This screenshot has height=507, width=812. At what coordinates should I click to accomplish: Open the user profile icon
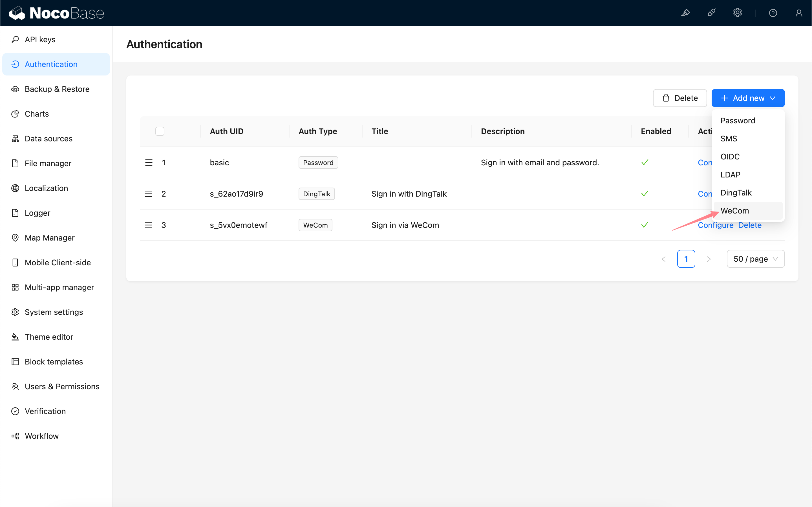coord(799,13)
